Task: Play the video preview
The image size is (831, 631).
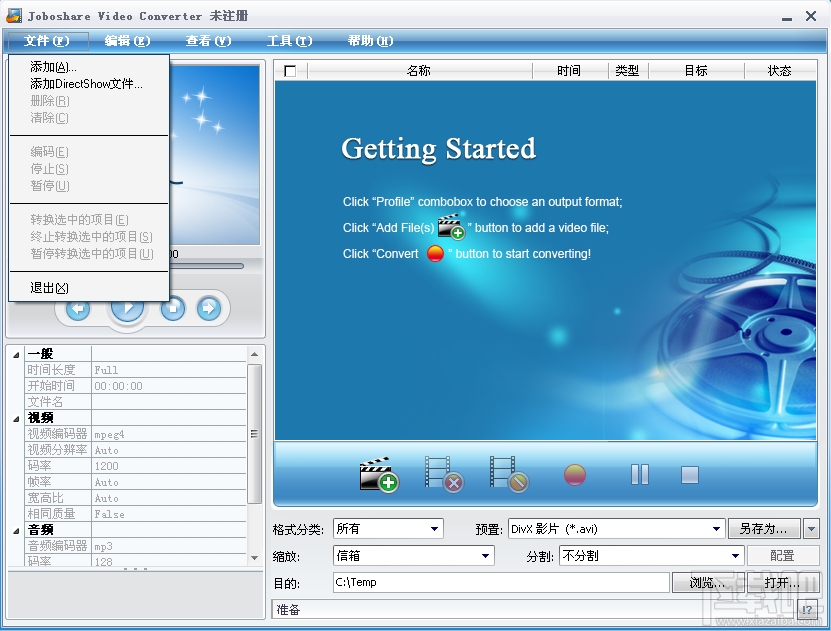Action: coord(127,308)
